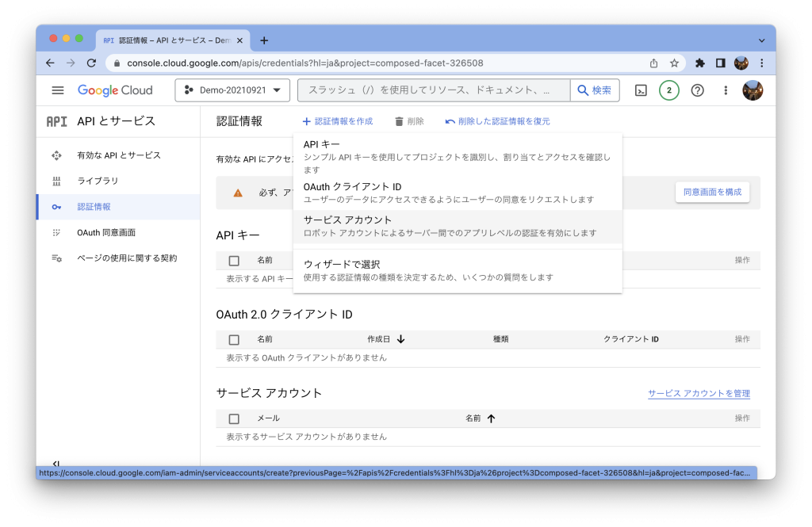Open the help question mark icon
The height and width of the screenshot is (527, 812).
pos(698,90)
